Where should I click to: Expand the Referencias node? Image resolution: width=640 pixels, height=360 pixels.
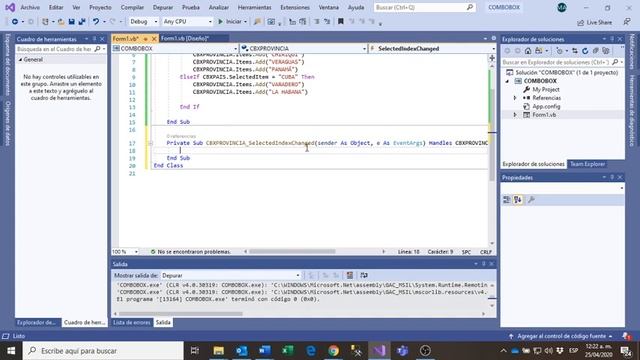pyautogui.click(x=515, y=98)
